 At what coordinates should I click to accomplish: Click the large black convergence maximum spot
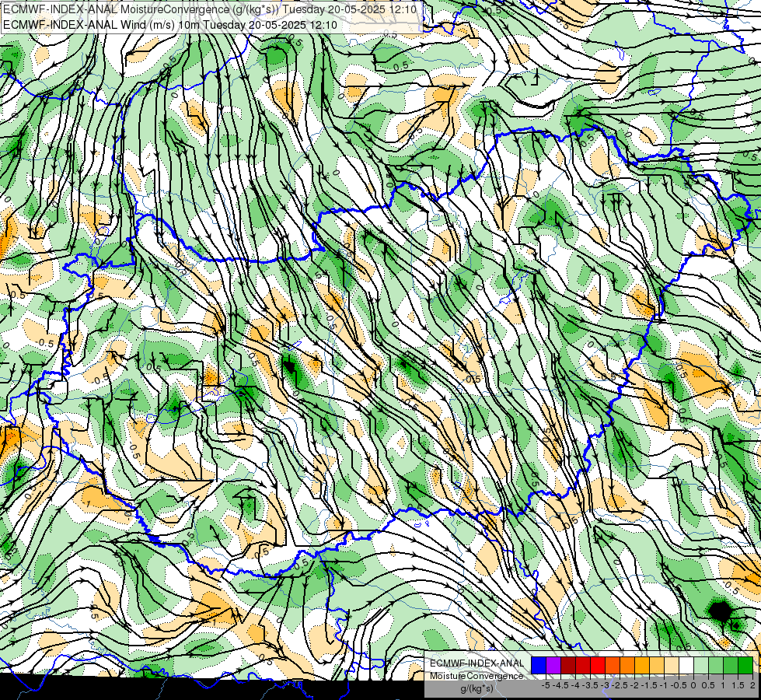[x=721, y=611]
